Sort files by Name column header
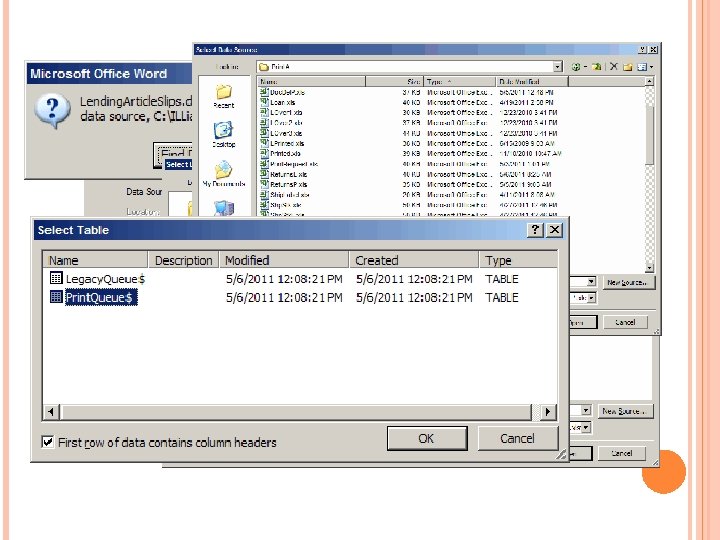This screenshot has height=540, width=720. click(x=311, y=81)
